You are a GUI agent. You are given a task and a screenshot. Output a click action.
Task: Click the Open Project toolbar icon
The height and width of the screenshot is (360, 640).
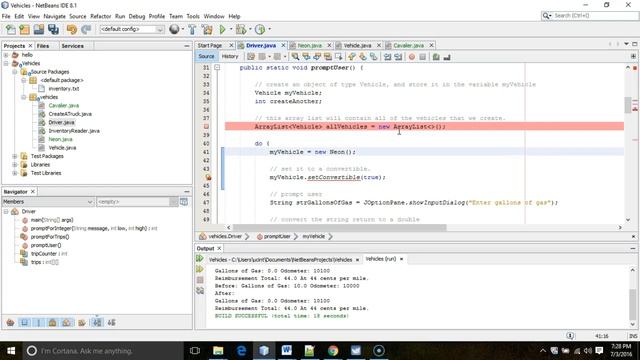click(39, 29)
